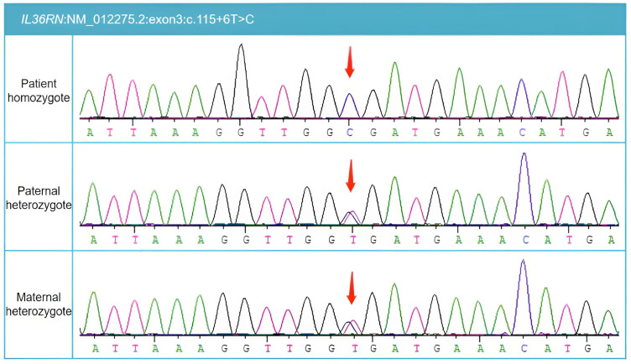Click the T base below the maternal arrow
The image size is (631, 364).
click(350, 347)
